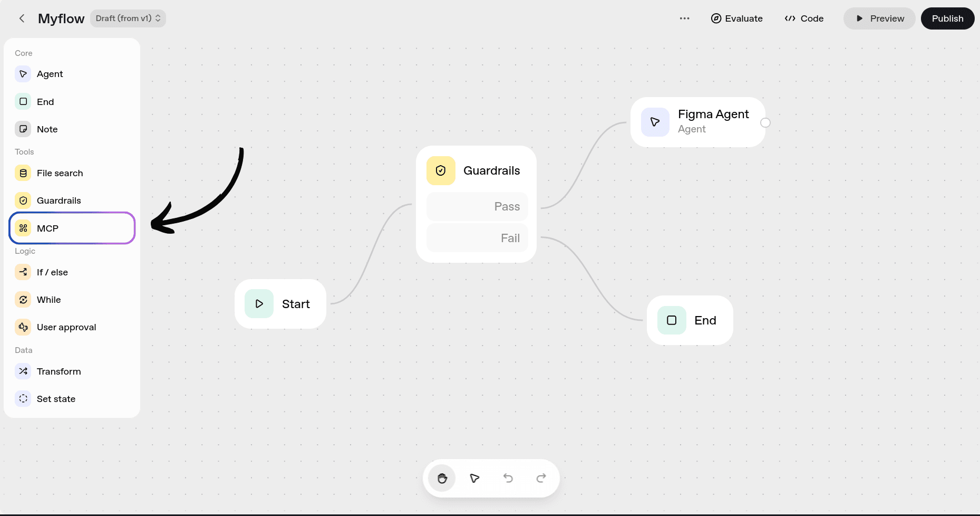The image size is (980, 516).
Task: Click the While loop icon
Action: pyautogui.click(x=23, y=300)
